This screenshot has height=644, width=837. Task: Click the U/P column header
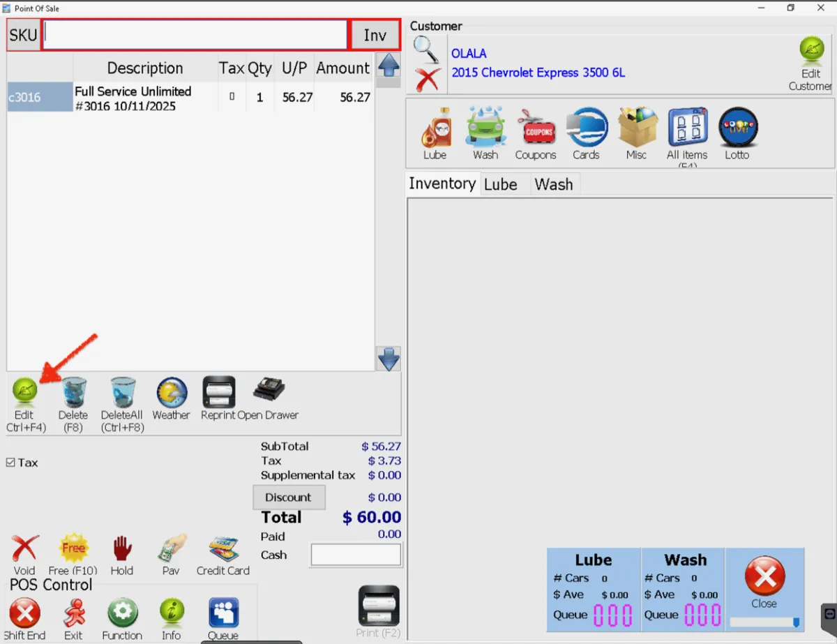pyautogui.click(x=294, y=68)
